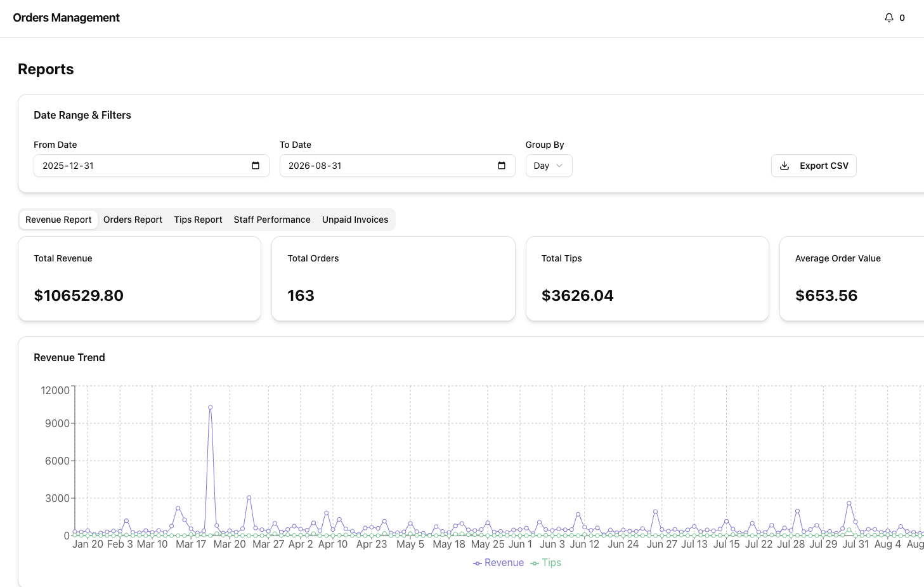Click the From Date field label
924x587 pixels.
[55, 145]
